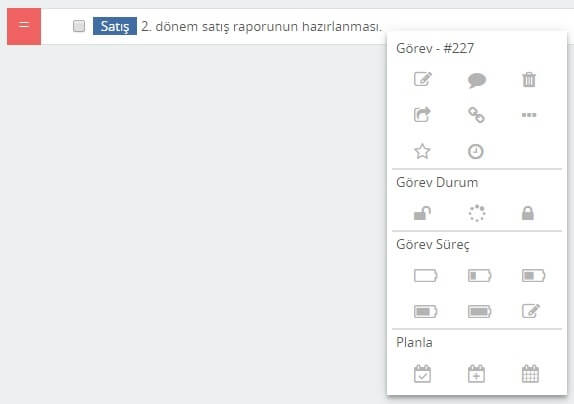Set task status to open padlock

tap(422, 213)
